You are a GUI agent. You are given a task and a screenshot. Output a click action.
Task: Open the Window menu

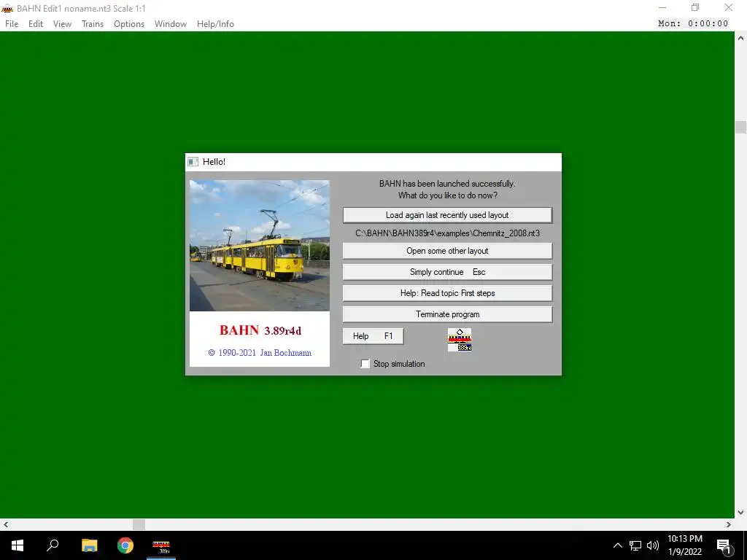(x=171, y=24)
